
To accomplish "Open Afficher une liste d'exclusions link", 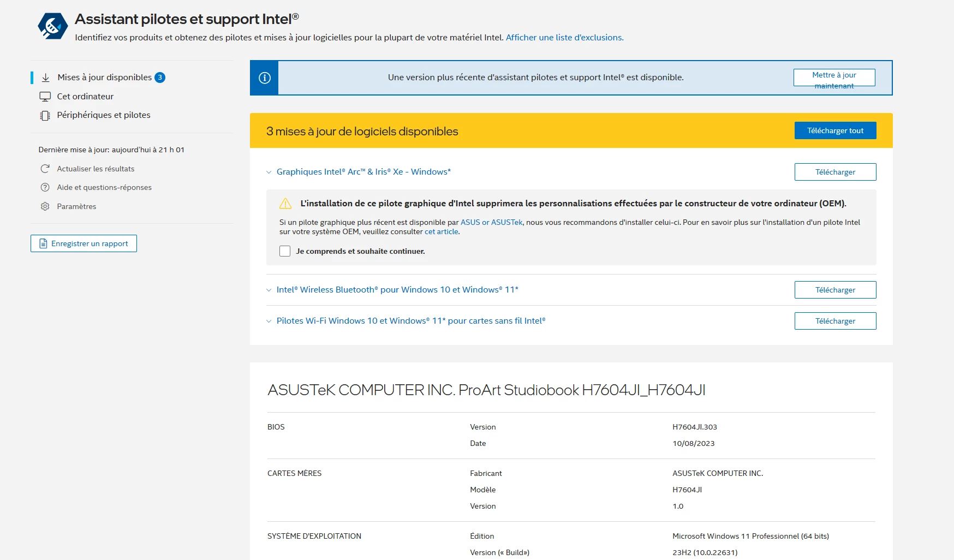I will 564,38.
